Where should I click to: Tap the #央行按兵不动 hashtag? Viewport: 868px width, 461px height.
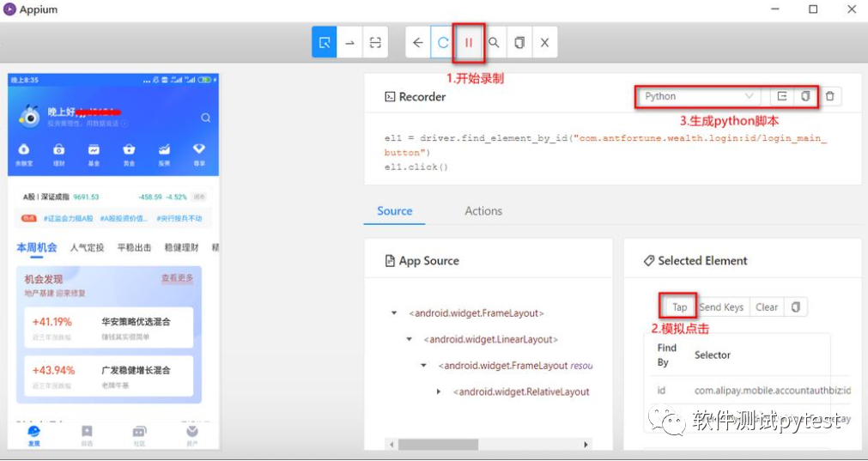coord(179,219)
